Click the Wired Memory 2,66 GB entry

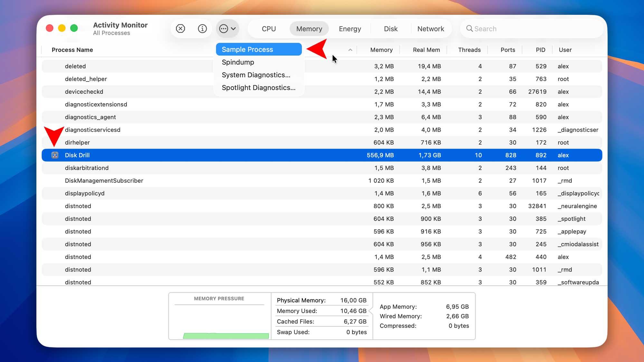tap(424, 316)
